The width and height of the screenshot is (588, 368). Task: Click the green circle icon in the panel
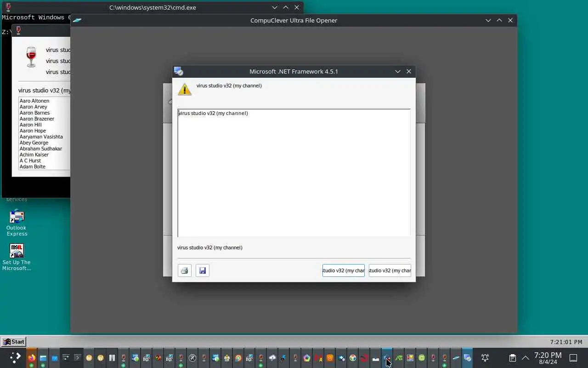[422, 357]
